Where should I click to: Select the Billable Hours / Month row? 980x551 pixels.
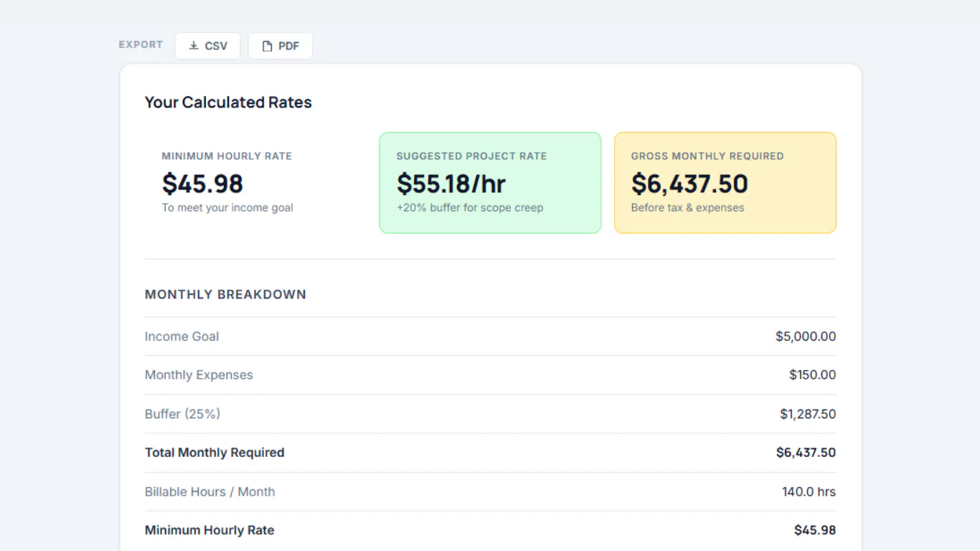[x=491, y=491]
